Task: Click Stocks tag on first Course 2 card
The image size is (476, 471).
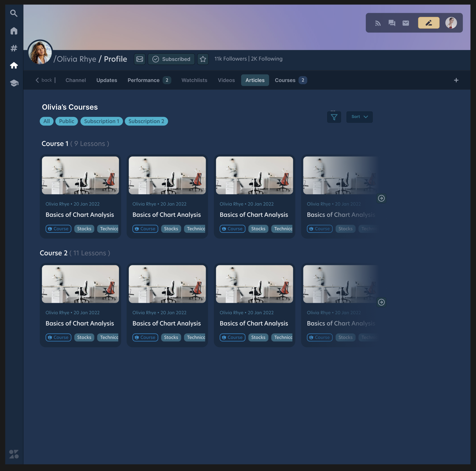Action: [x=84, y=337]
